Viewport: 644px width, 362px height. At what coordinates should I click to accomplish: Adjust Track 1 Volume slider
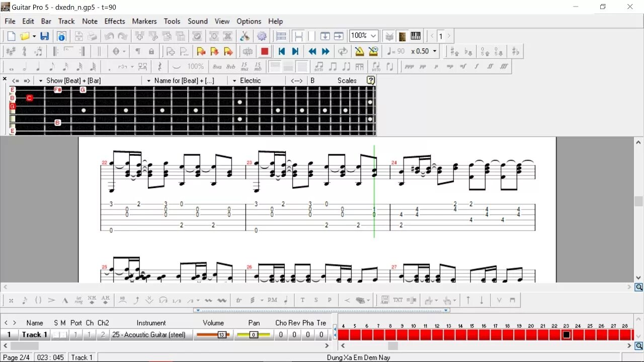pos(213,335)
